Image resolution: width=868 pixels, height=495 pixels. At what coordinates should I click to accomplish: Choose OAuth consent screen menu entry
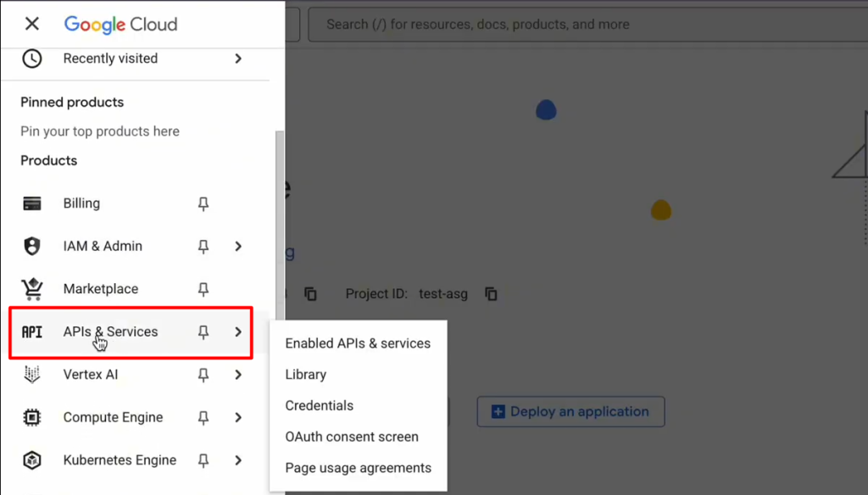pos(352,437)
